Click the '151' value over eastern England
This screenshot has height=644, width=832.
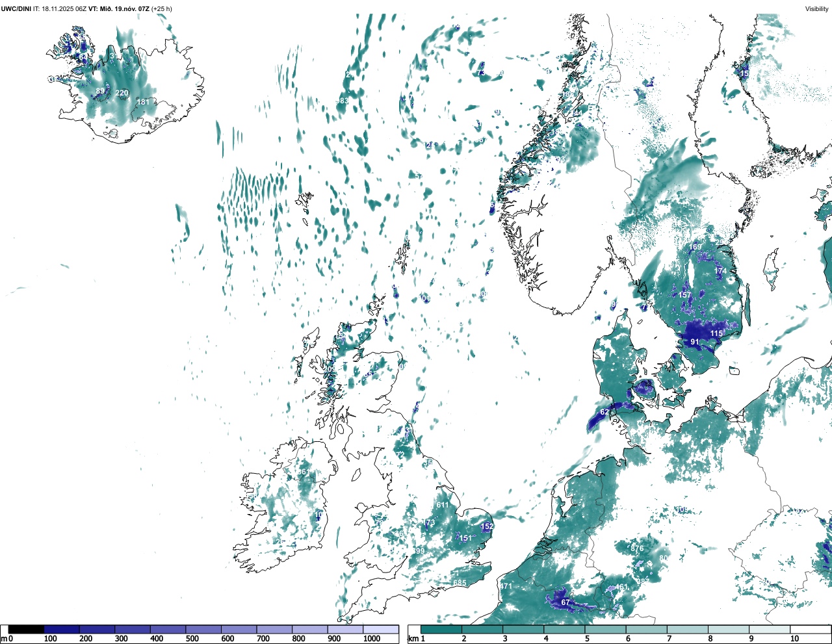466,538
